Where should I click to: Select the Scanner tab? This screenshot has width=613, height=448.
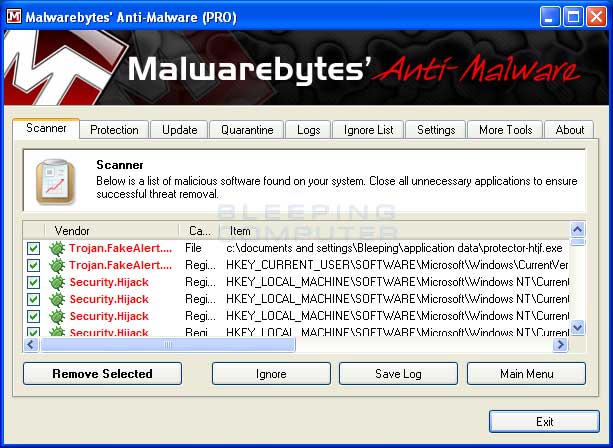(x=46, y=128)
